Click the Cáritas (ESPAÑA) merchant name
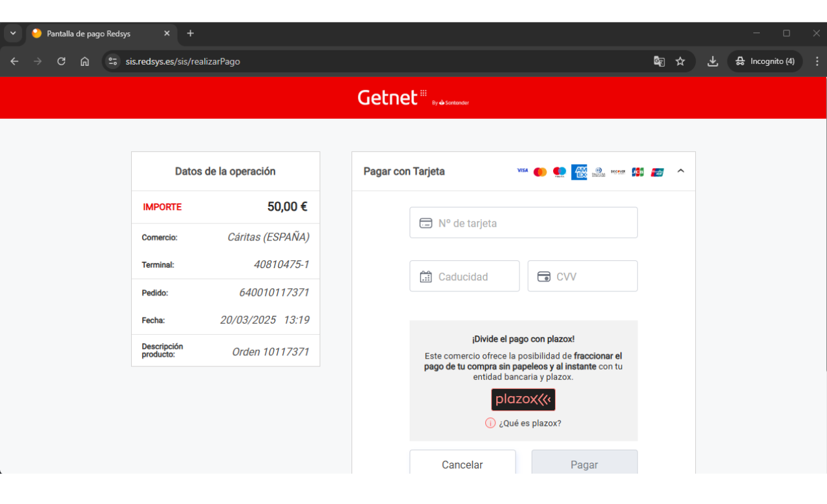 tap(268, 237)
